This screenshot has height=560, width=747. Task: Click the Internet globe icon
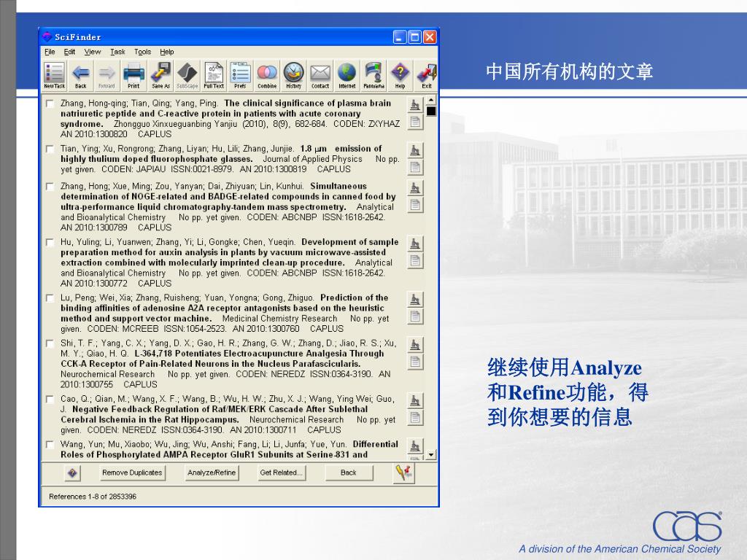347,75
